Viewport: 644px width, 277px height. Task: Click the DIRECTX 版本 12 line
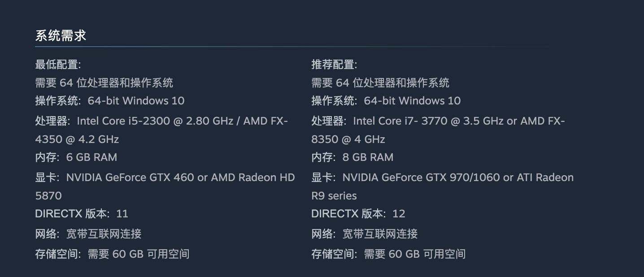pyautogui.click(x=358, y=214)
